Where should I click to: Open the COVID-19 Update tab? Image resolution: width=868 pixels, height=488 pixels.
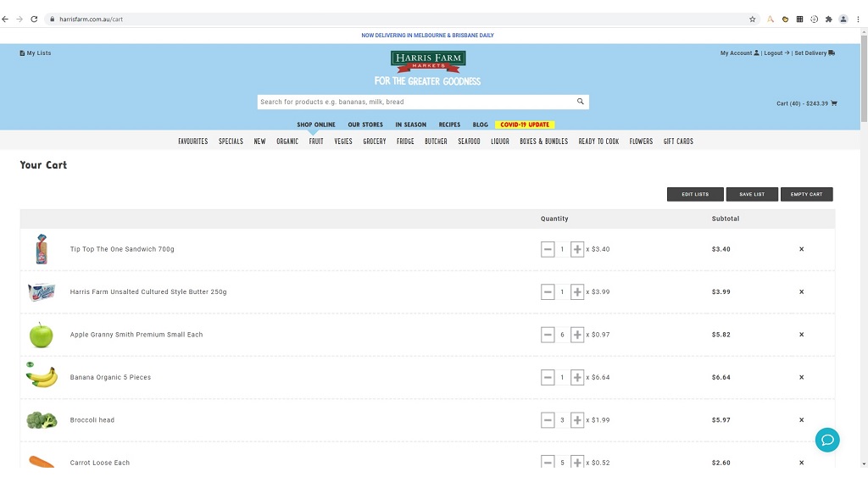pyautogui.click(x=525, y=125)
